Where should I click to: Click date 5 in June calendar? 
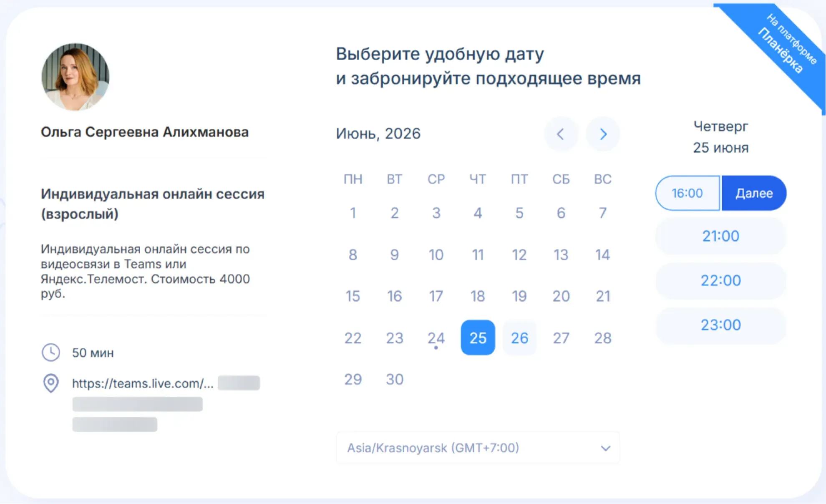tap(519, 213)
